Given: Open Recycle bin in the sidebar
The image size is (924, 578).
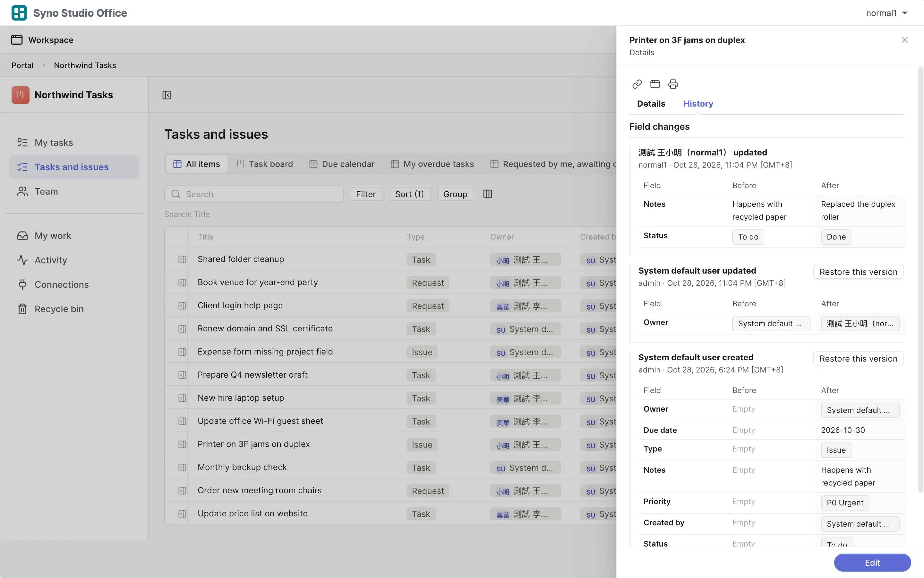Looking at the screenshot, I should (74, 309).
